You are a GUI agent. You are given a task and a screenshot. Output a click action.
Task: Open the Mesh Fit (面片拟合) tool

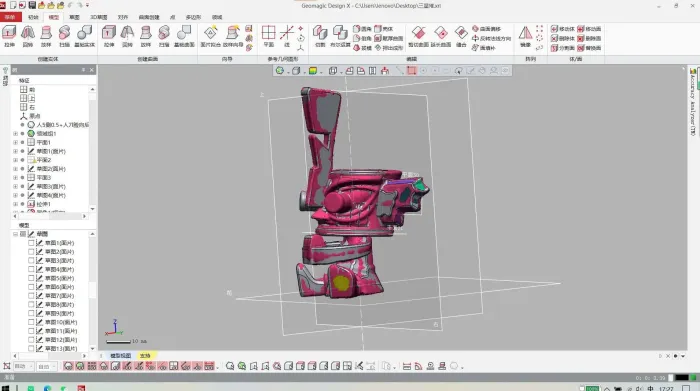click(210, 36)
